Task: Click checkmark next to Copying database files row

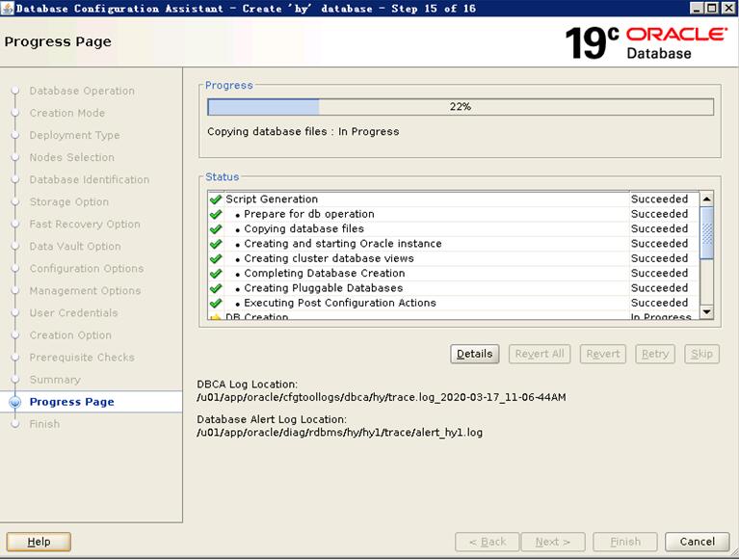Action: [x=216, y=229]
